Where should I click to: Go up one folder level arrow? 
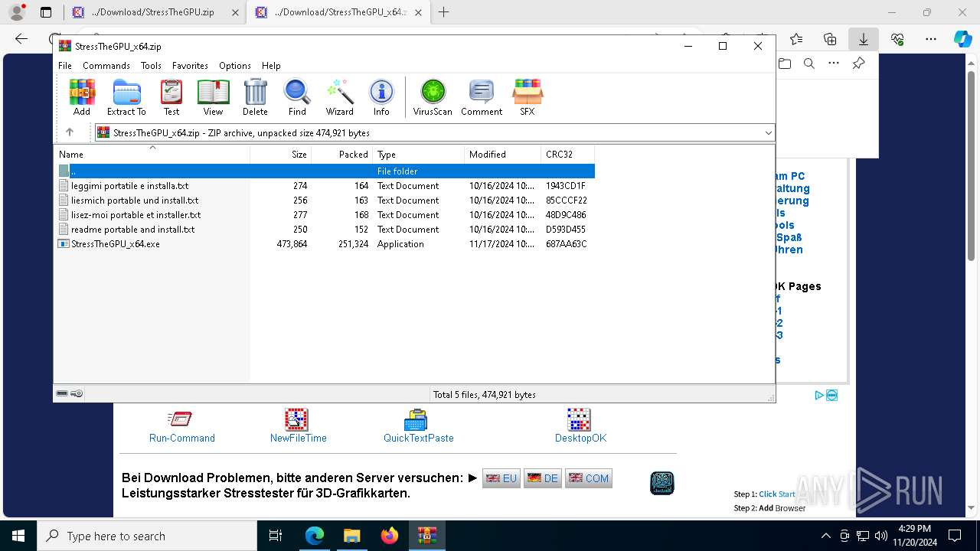point(70,132)
